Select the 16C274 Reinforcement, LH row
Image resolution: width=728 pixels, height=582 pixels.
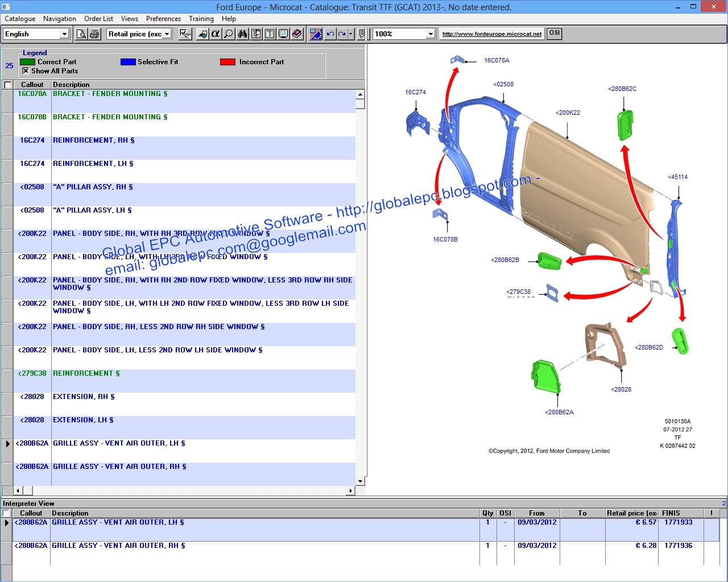(x=184, y=171)
